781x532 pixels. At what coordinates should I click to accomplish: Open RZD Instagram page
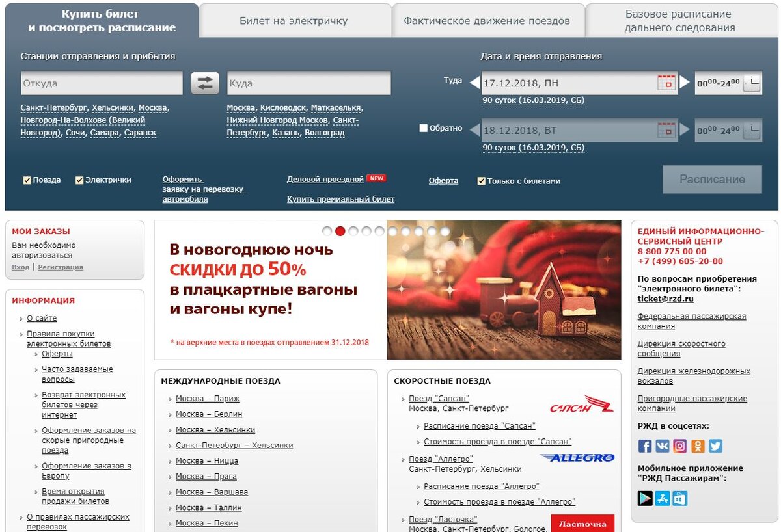[680, 446]
